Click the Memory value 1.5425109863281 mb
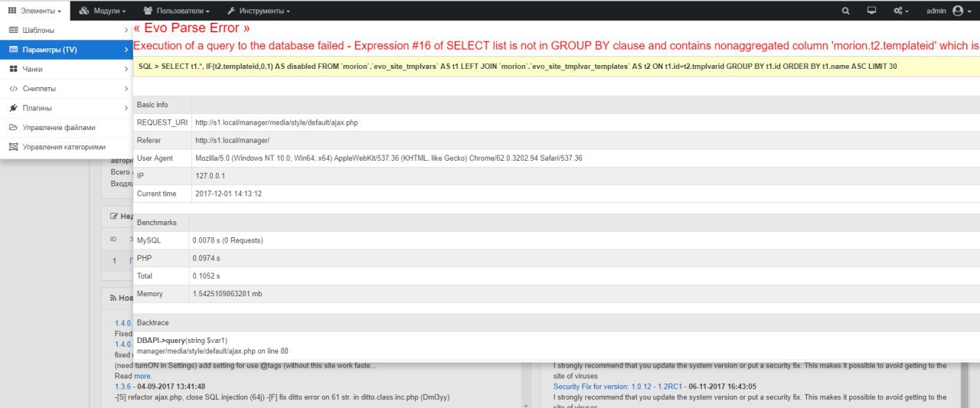Image resolution: width=980 pixels, height=408 pixels. [228, 294]
